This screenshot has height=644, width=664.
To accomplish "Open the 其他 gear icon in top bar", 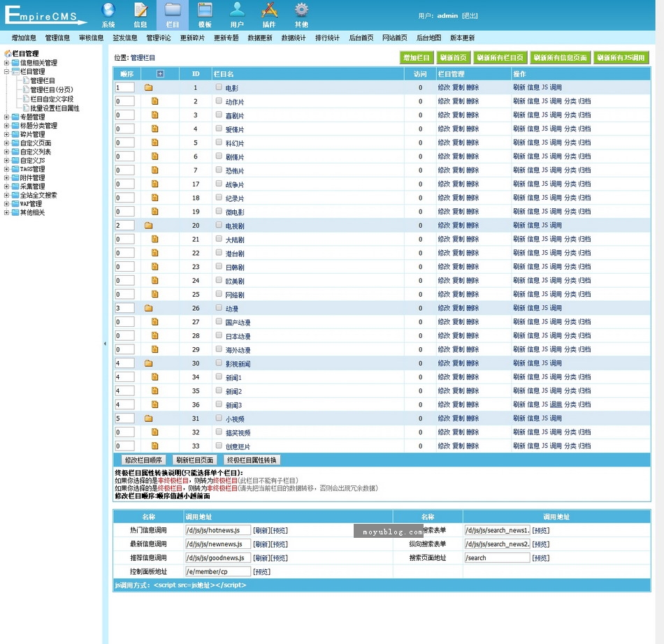I will coord(301,10).
